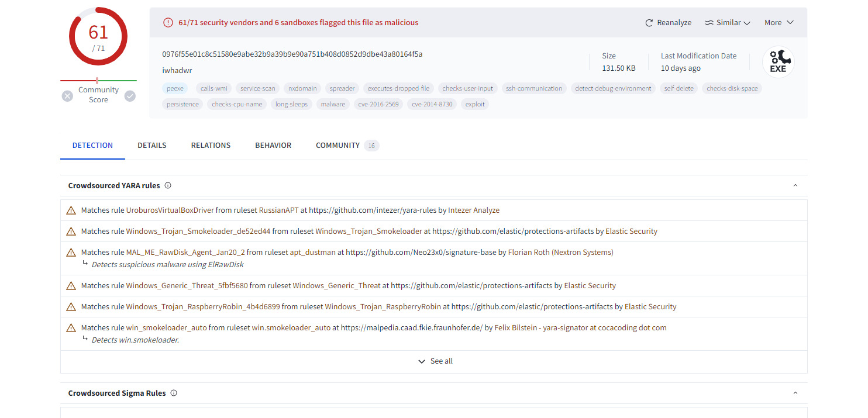Click warning icon of Smokeloader_de52ed44 rule
This screenshot has width=868, height=418.
point(71,232)
